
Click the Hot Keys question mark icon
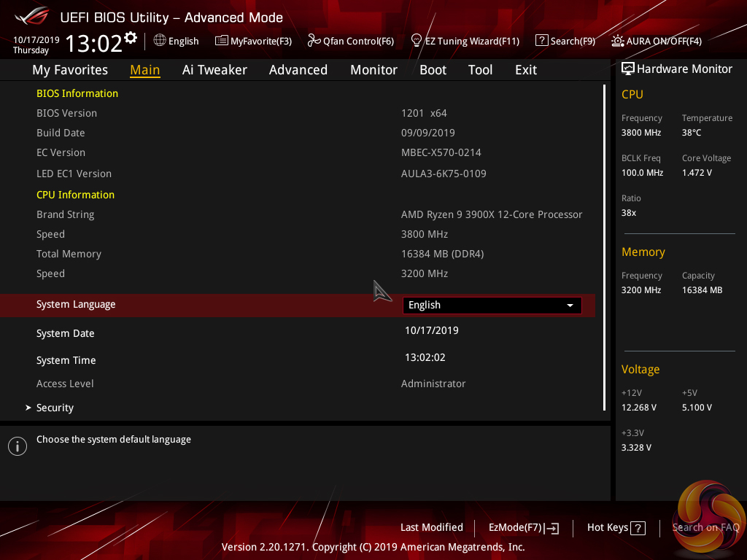tap(638, 528)
